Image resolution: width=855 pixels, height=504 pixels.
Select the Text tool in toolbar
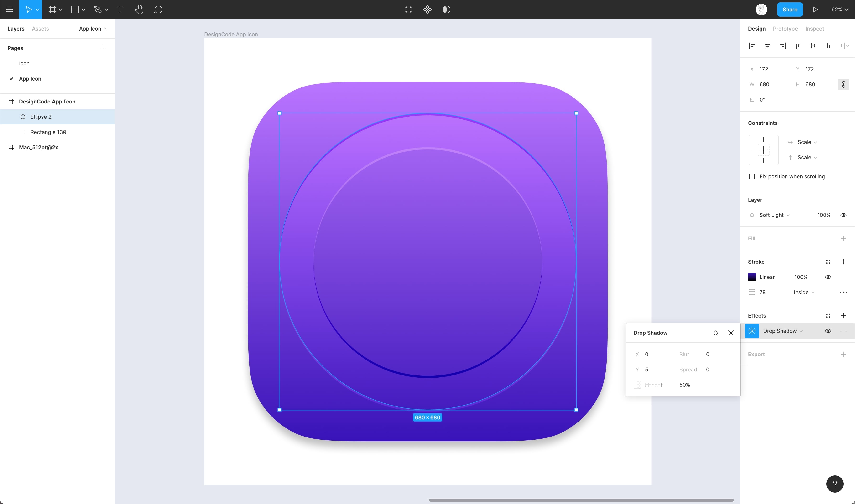(x=120, y=10)
